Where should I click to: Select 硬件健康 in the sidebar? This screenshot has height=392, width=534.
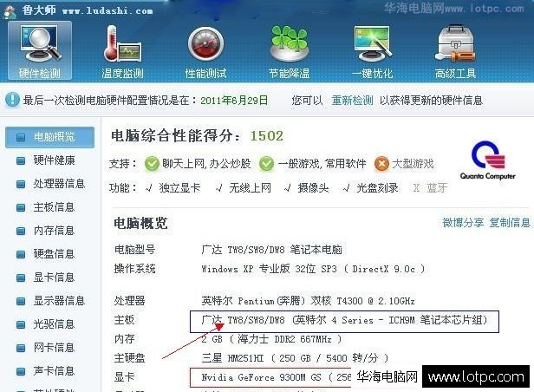click(49, 160)
